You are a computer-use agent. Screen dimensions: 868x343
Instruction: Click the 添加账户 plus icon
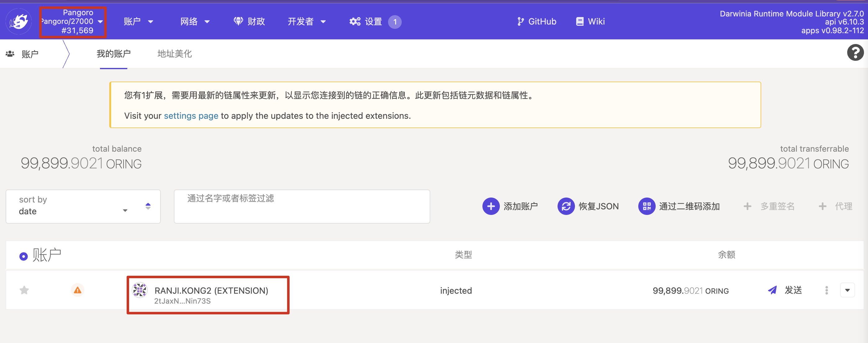click(x=491, y=206)
